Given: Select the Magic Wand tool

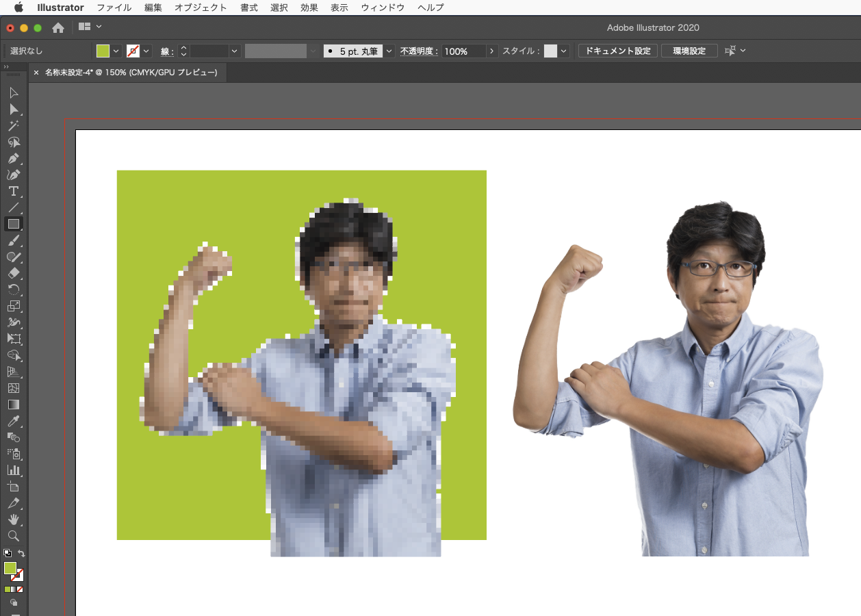Looking at the screenshot, I should coord(14,125).
